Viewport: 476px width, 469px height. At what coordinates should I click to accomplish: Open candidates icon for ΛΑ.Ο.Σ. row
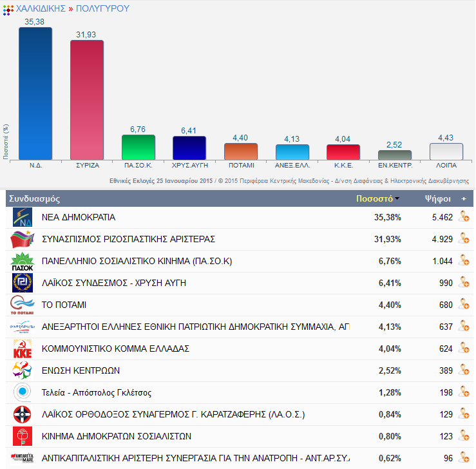tap(464, 414)
